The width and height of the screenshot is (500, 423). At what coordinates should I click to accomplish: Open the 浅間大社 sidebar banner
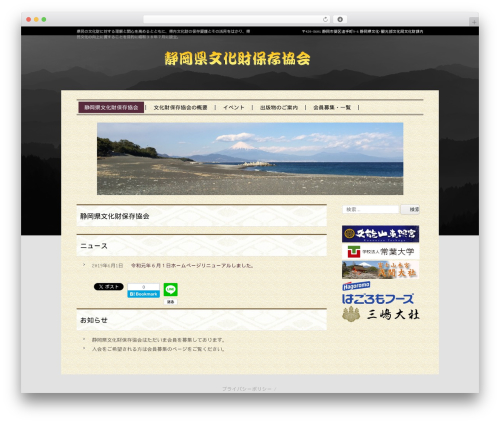[x=380, y=270]
